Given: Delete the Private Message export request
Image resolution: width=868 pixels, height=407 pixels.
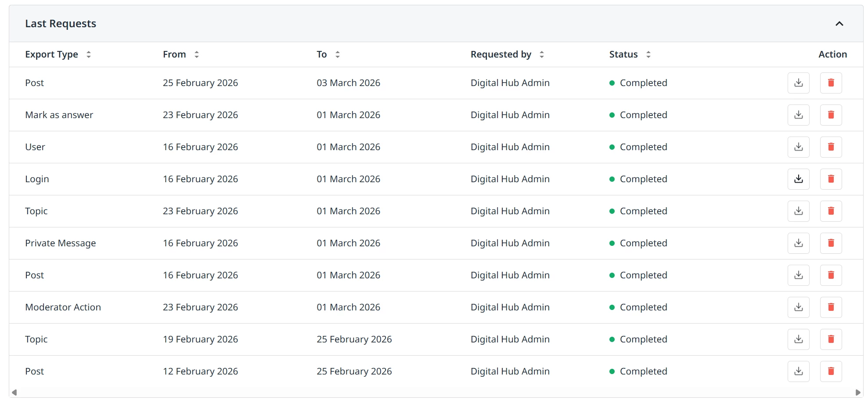Looking at the screenshot, I should 831,243.
